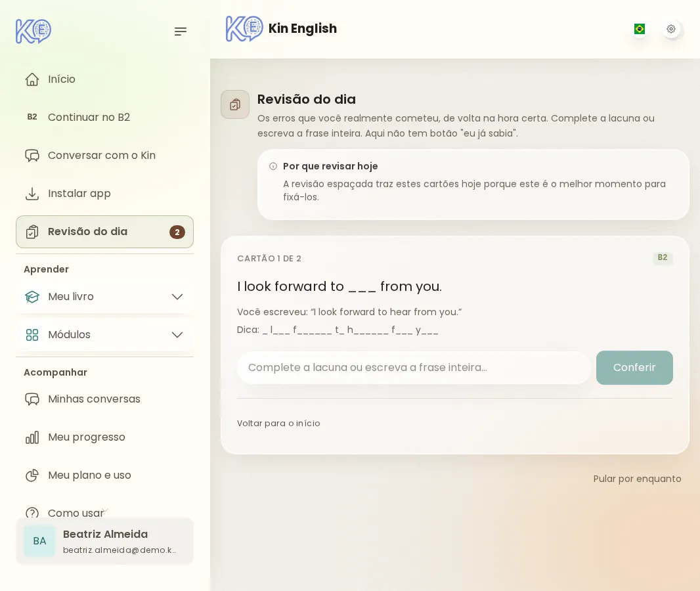Expand the Meu livro chevron
This screenshot has width=700, height=591.
click(x=177, y=297)
